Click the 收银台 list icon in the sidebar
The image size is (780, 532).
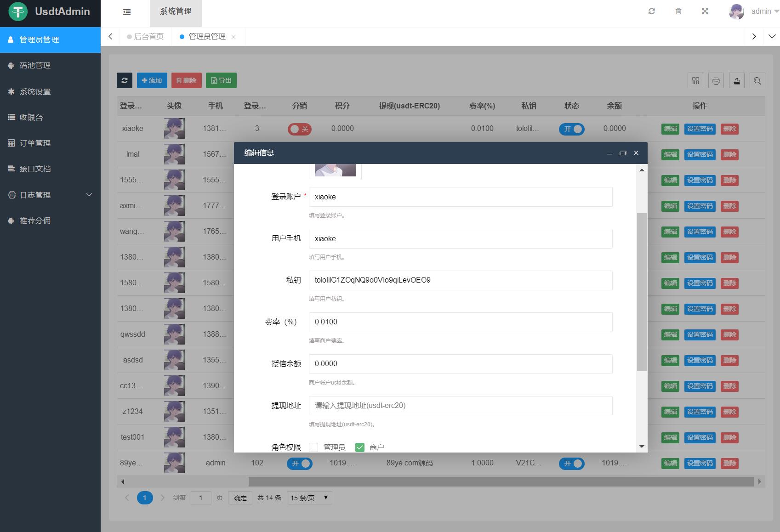pyautogui.click(x=11, y=117)
